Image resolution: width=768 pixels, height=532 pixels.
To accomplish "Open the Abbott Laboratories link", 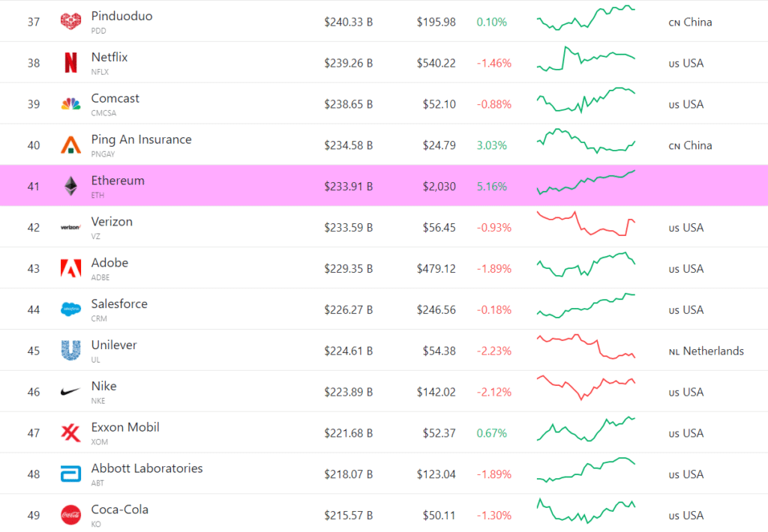I will click(x=147, y=468).
